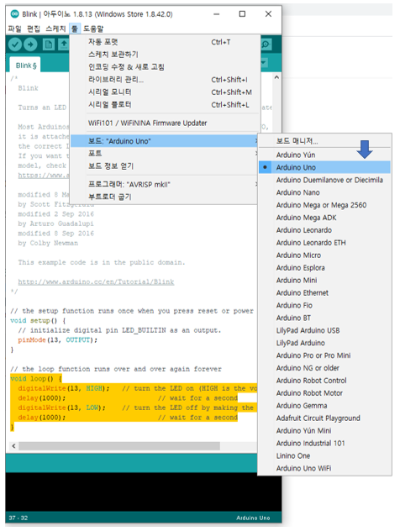Launch WiFi101 / WiFiNINA Firmware Updater
This screenshot has width=400, height=527.
pos(165,123)
